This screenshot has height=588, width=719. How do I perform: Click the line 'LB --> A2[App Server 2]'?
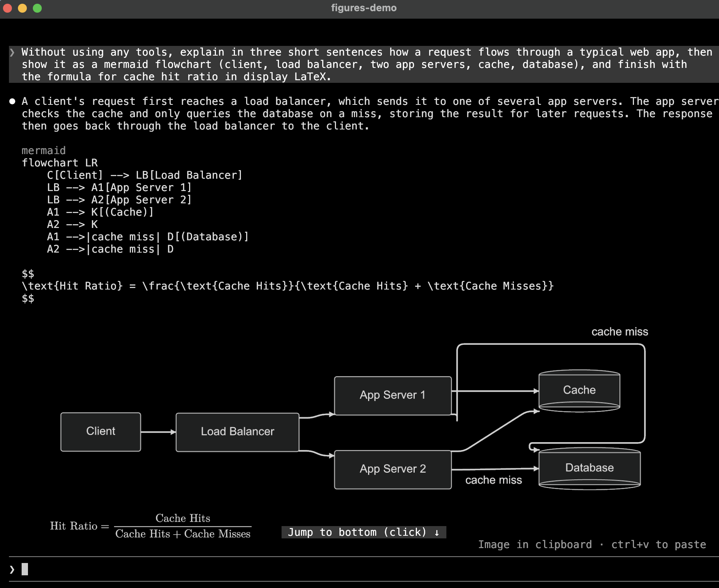tap(119, 200)
